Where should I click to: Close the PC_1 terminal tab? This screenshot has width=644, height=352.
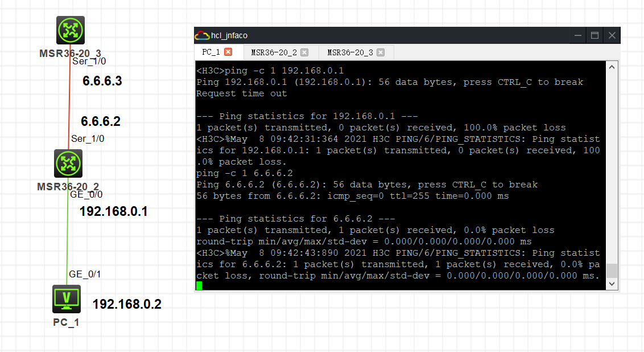point(228,52)
